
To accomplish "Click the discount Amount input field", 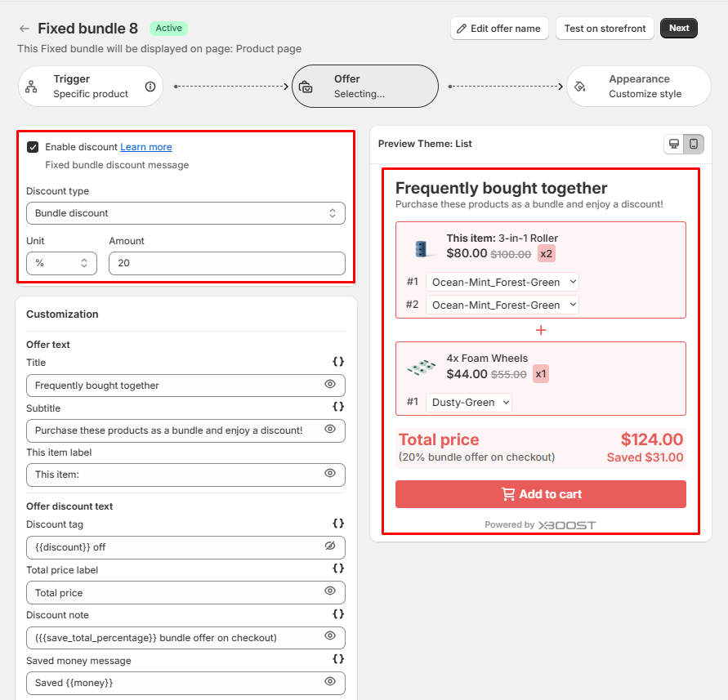I will point(226,263).
